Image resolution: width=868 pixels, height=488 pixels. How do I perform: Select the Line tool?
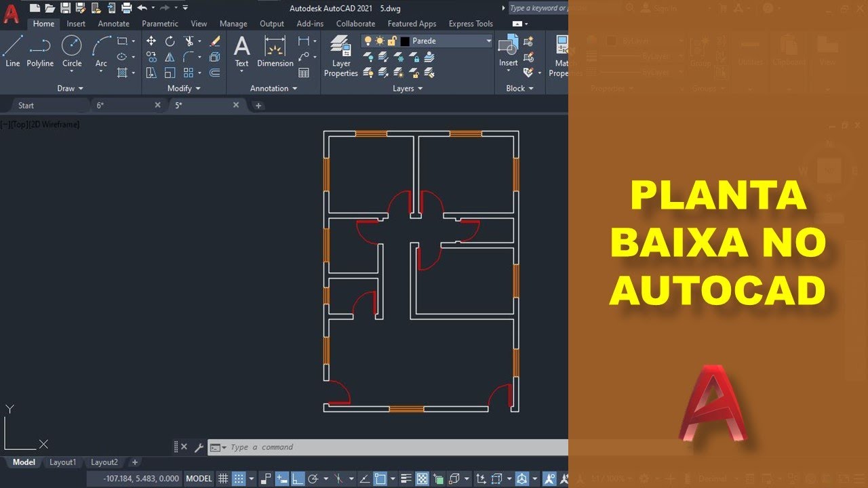click(x=12, y=52)
